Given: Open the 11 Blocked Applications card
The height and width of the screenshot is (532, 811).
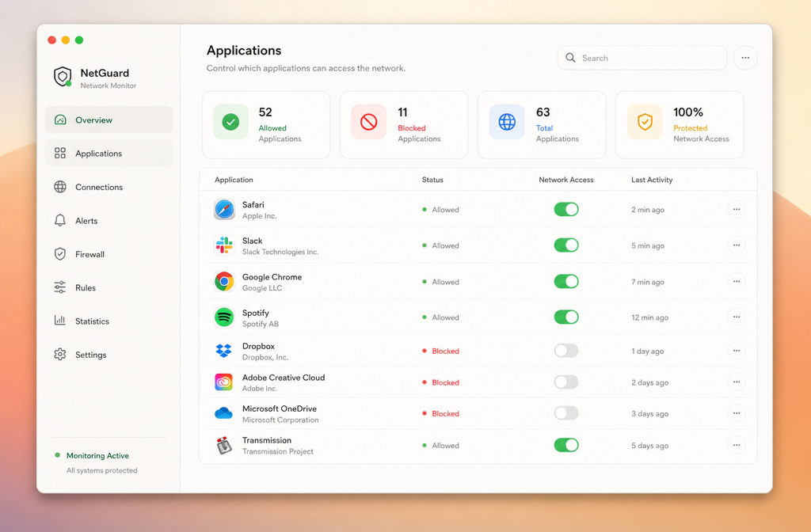Looking at the screenshot, I should point(403,124).
